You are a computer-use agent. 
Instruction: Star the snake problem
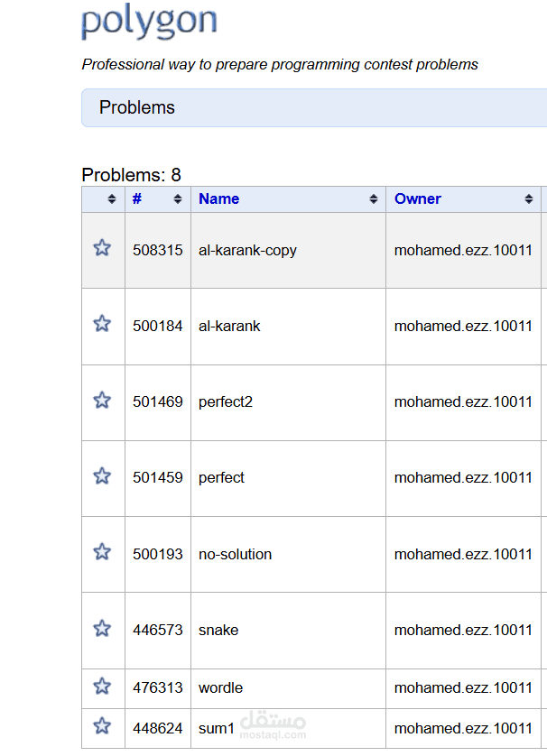tap(102, 630)
